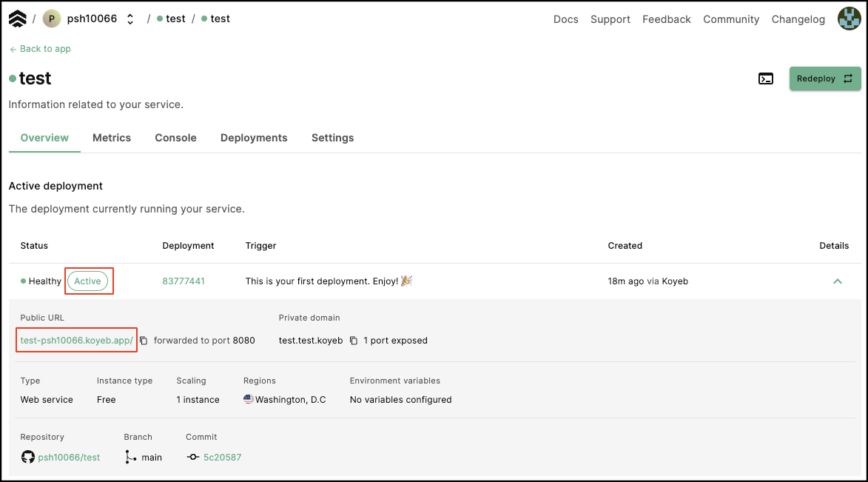Screen dimensions: 868x482
Task: Click the '1 instance' scaling value
Action: pyautogui.click(x=198, y=400)
